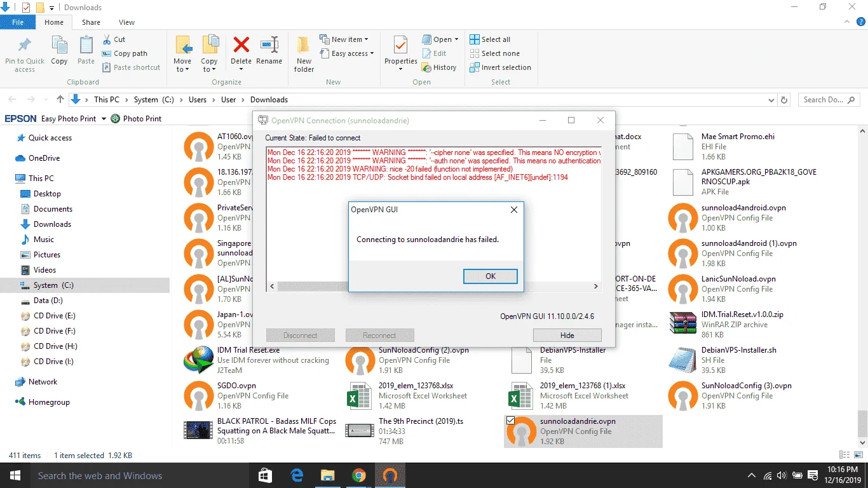The height and width of the screenshot is (488, 868).
Task: Click the log horizontal scrollbar left arrow
Action: point(272,287)
